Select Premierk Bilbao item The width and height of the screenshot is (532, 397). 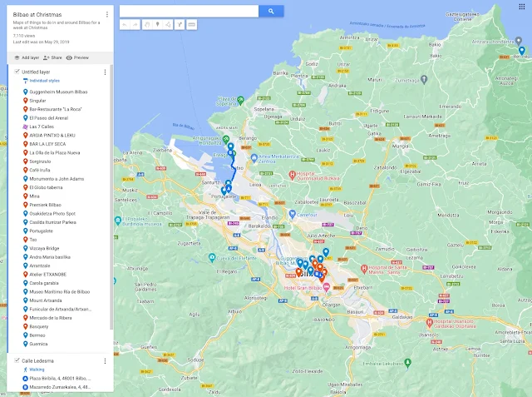tap(45, 205)
